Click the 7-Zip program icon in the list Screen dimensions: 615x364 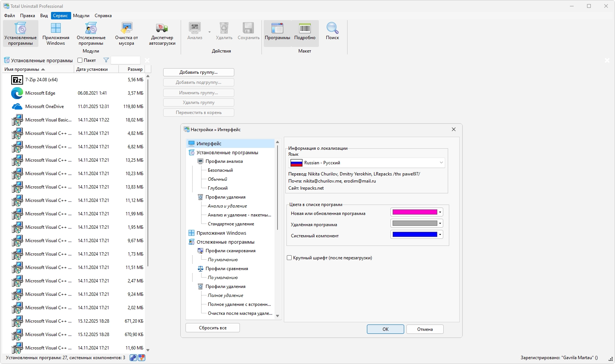point(17,80)
